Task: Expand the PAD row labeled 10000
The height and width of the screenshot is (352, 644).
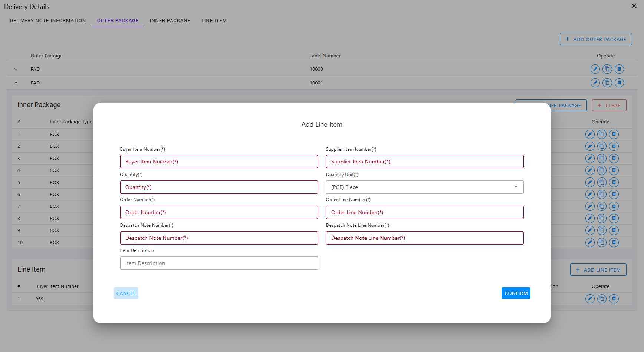Action: (x=16, y=69)
